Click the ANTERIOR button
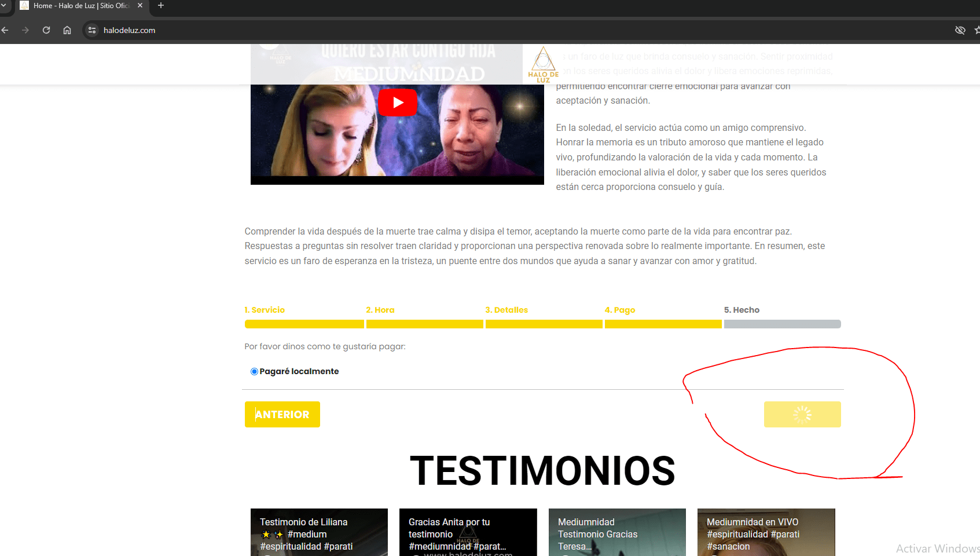Screen dimensions: 980x556 point(282,415)
